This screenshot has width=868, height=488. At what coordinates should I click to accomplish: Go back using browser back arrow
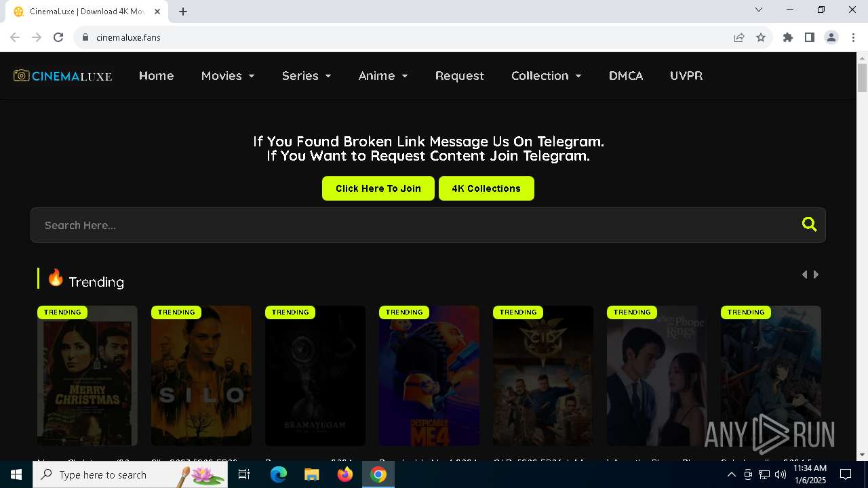click(x=15, y=37)
